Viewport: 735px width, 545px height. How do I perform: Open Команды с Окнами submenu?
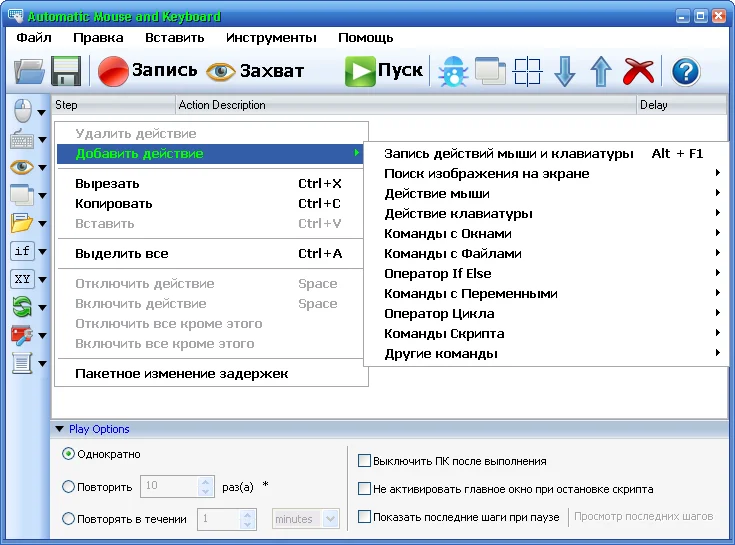point(547,233)
